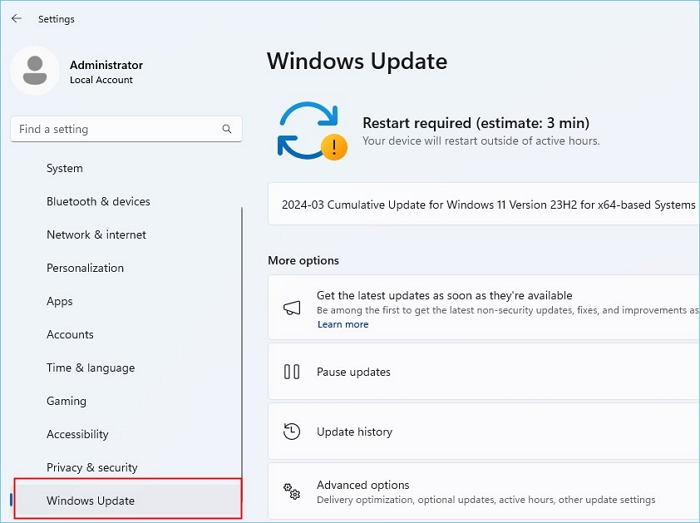Open Time & language settings

point(91,368)
